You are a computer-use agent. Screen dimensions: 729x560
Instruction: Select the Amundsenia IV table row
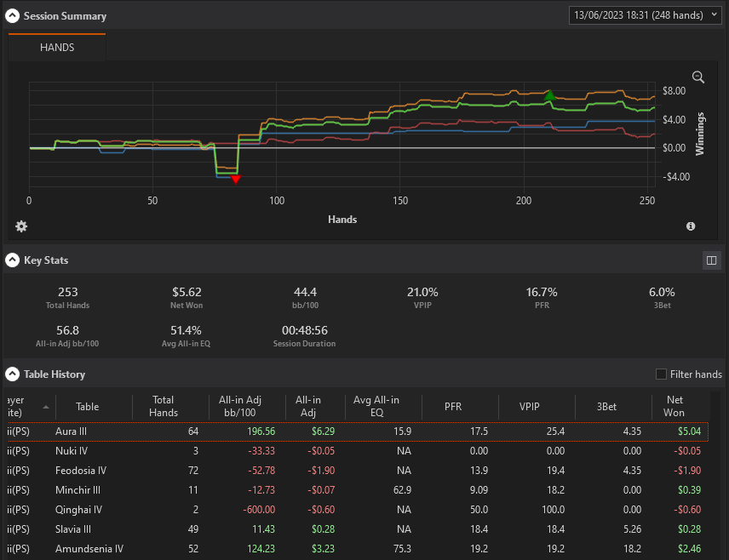click(357, 549)
